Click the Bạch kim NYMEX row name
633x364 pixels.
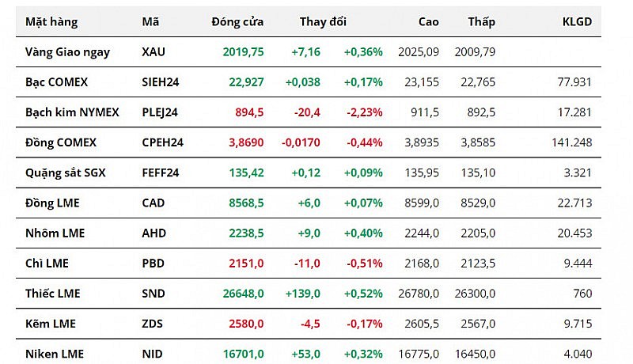(72, 112)
